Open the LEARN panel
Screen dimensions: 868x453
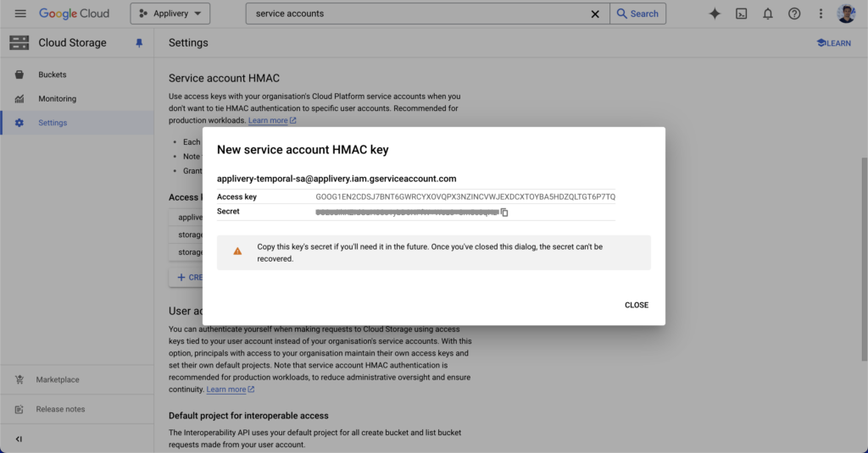click(834, 43)
